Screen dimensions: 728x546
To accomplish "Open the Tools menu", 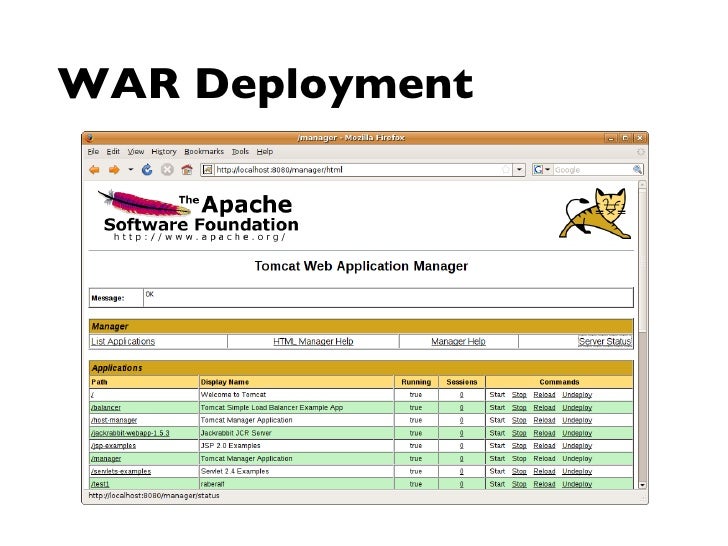I will point(240,152).
